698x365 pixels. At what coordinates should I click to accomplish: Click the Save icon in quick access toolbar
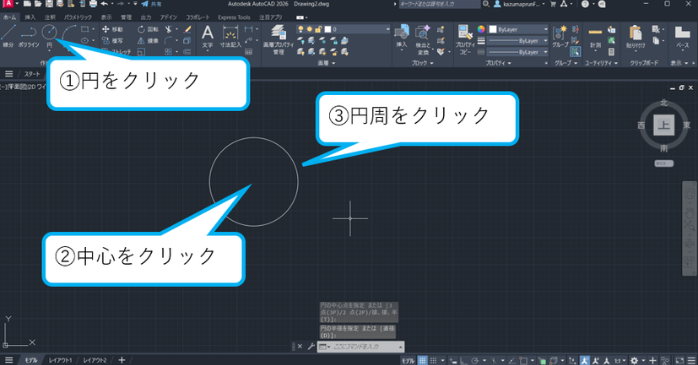coord(49,4)
